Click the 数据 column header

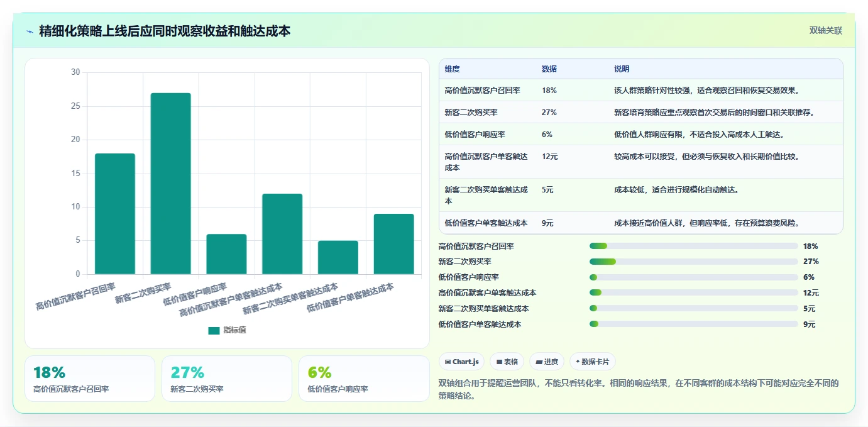[x=549, y=69]
